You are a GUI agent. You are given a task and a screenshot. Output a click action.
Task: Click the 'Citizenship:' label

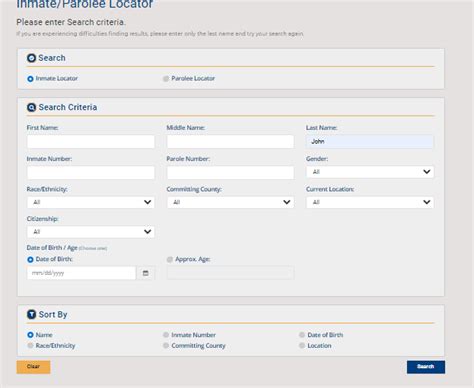(x=42, y=219)
